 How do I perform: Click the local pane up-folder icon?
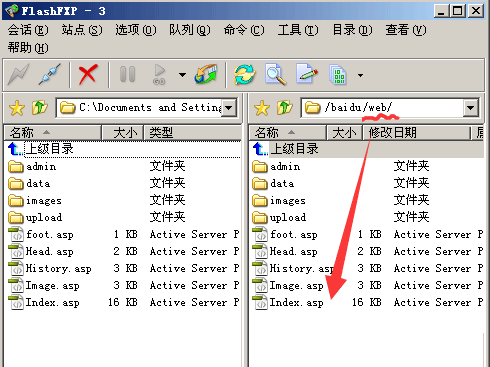[40, 108]
